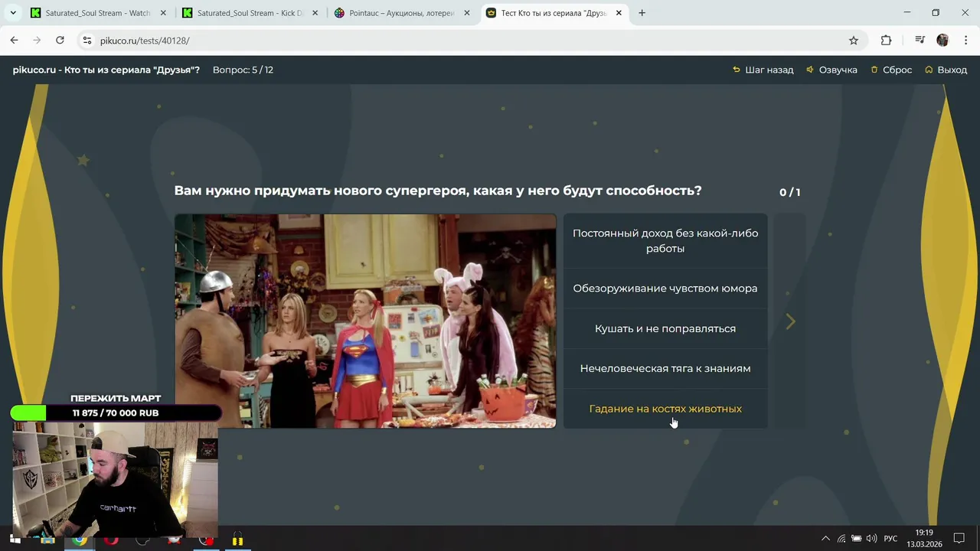
Task: Open the Chrome profile avatar
Action: click(942, 41)
